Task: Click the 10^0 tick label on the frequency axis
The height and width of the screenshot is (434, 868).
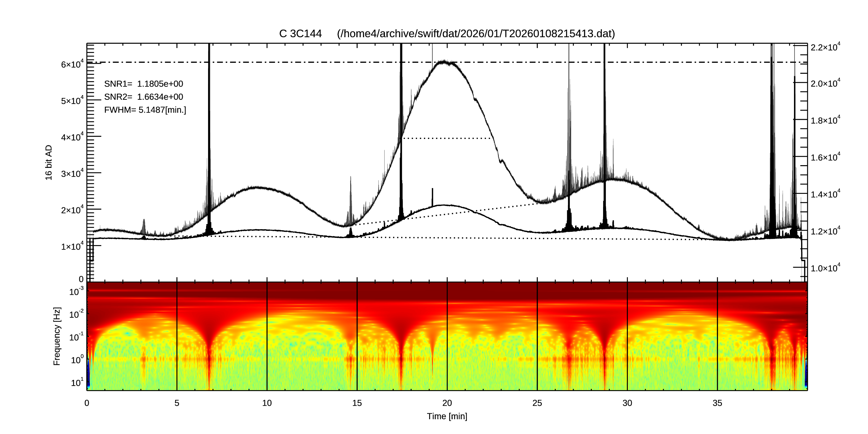Action: coord(76,360)
